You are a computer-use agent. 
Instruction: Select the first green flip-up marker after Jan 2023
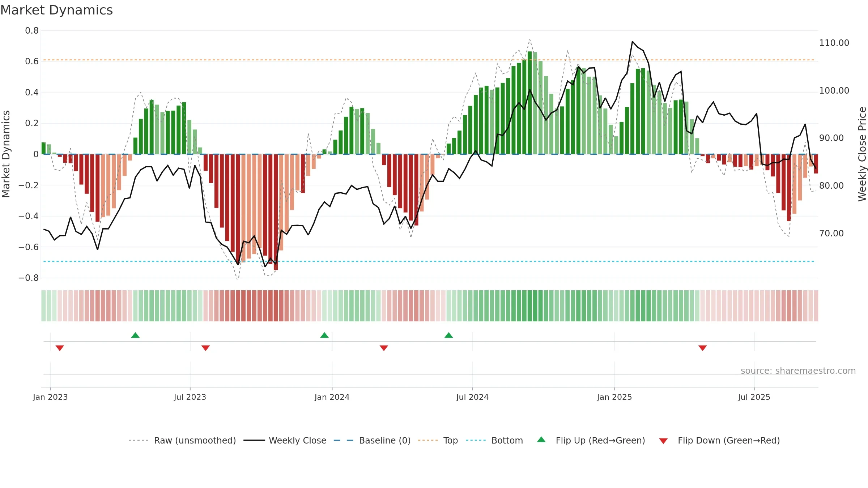[x=135, y=335]
